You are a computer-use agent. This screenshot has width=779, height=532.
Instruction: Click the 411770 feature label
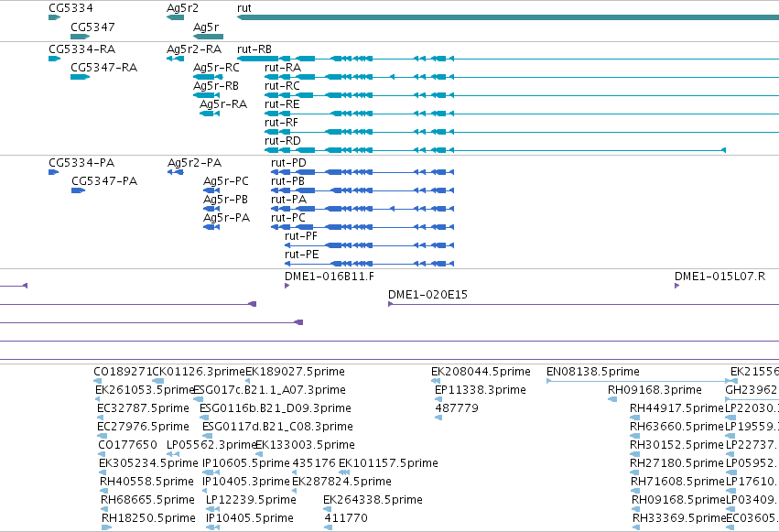[x=346, y=518]
